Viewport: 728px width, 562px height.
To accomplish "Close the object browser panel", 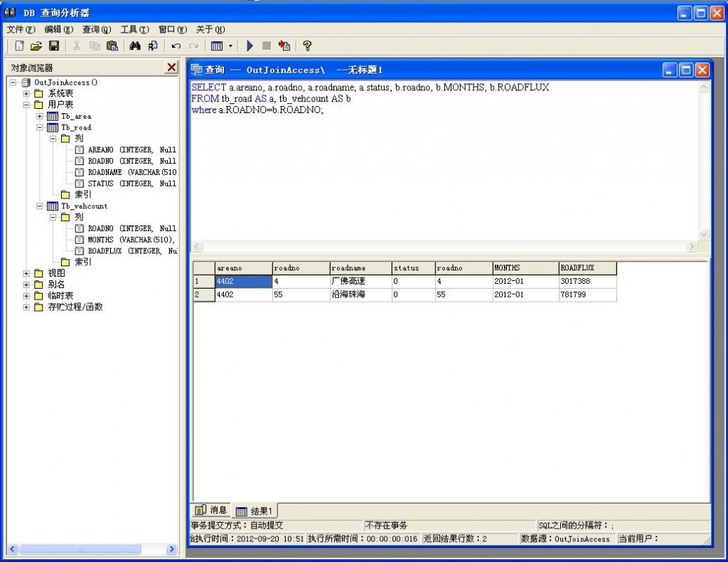I will pos(171,67).
